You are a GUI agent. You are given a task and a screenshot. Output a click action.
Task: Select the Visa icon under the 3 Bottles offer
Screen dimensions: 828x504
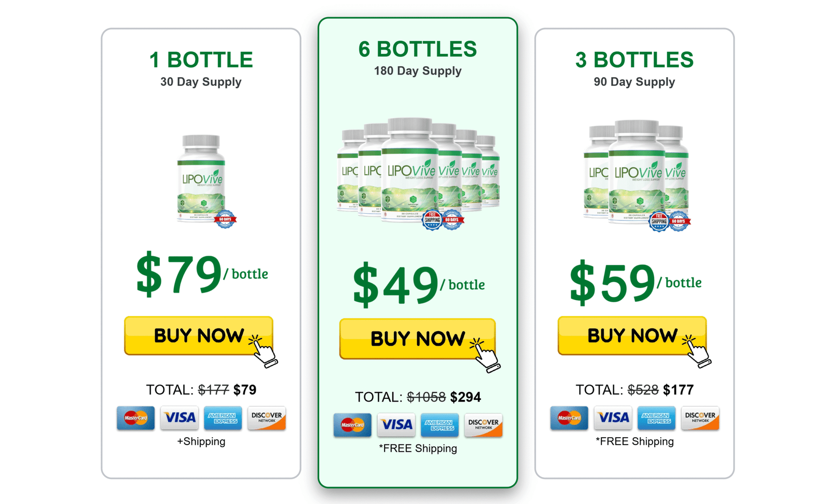tap(613, 418)
